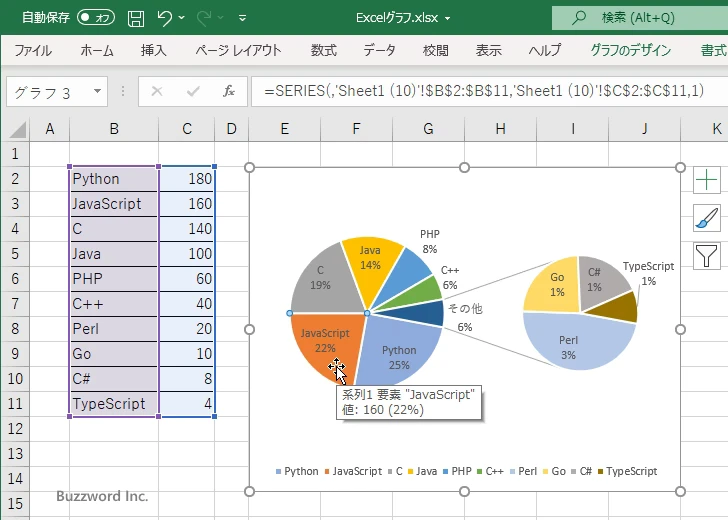Click cell containing Python

click(x=114, y=179)
